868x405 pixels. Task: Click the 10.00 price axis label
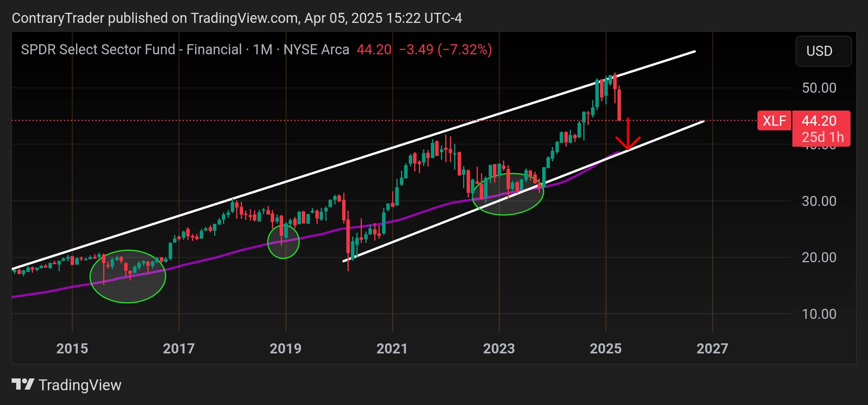(x=819, y=314)
